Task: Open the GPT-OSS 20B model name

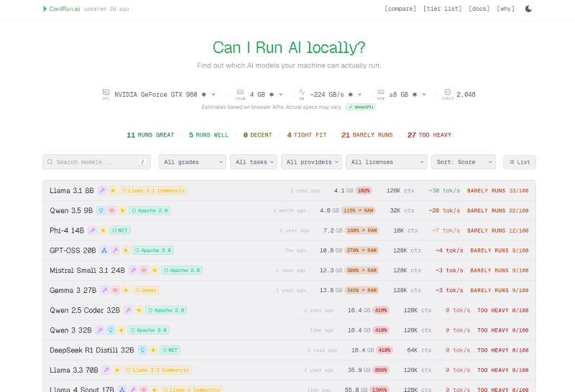Action: click(73, 251)
